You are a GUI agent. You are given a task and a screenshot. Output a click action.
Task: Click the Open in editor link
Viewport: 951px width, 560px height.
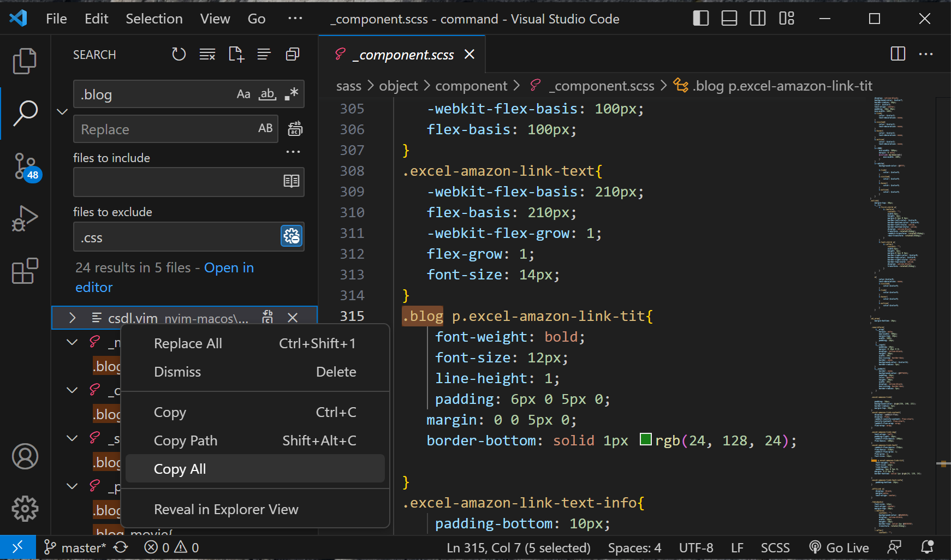click(x=229, y=267)
